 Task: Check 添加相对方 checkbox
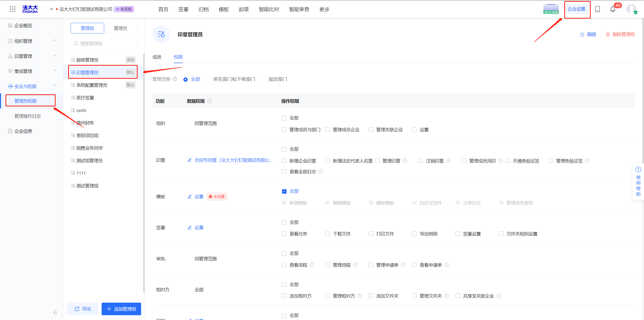284,296
